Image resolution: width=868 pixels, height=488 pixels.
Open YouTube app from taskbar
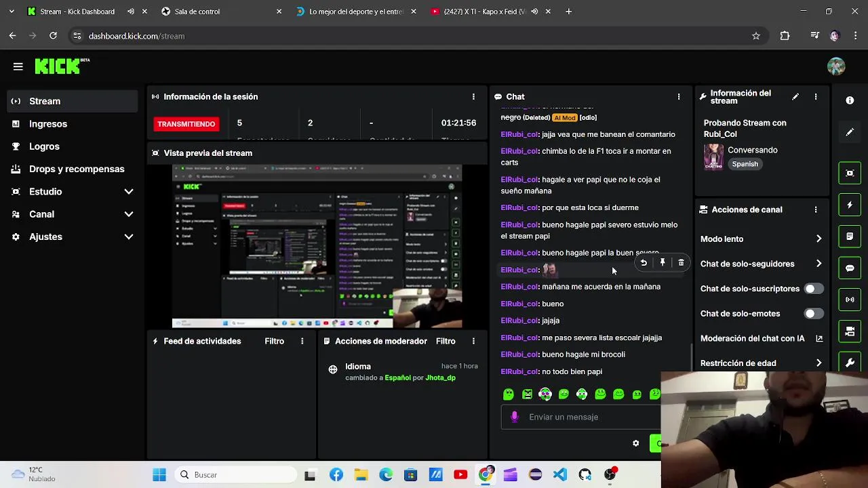tap(460, 474)
